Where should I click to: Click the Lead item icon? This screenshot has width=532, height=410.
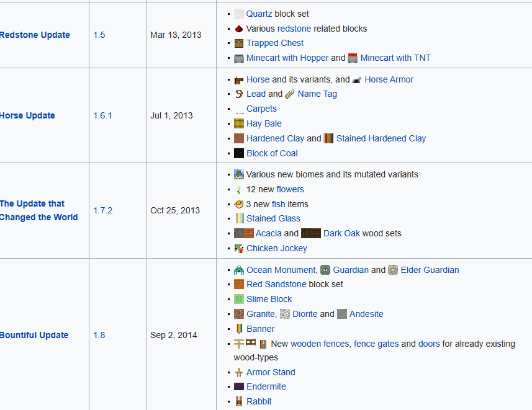(x=239, y=94)
